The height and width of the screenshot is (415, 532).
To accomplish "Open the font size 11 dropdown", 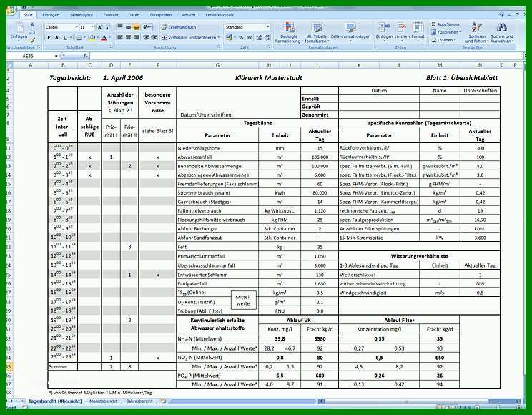I will [x=92, y=27].
